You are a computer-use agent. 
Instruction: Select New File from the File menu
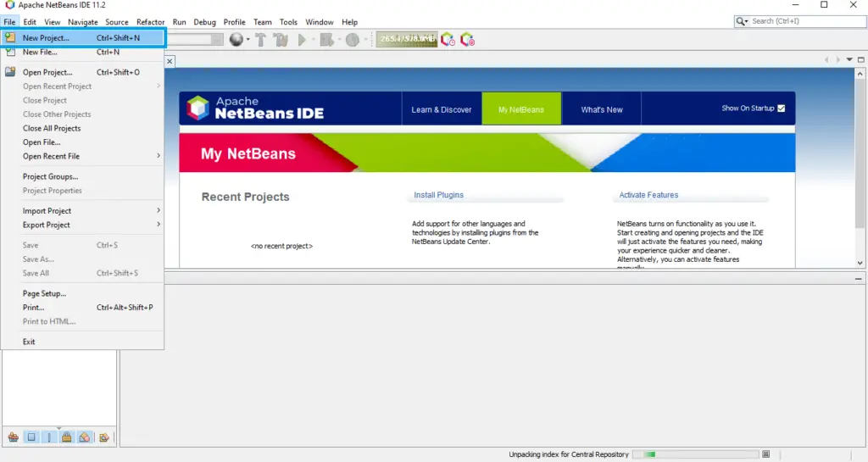(40, 53)
